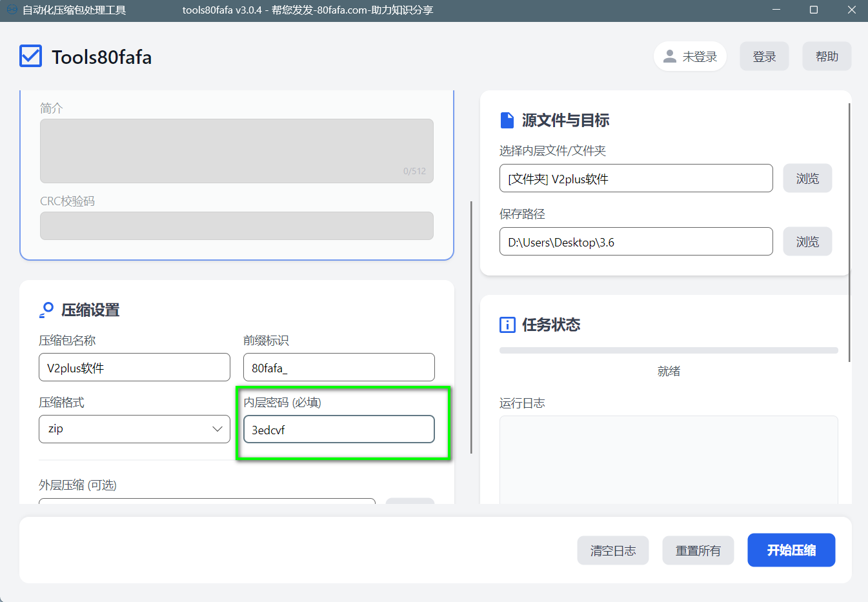868x602 pixels.
Task: Clear the log with 清空日志
Action: click(612, 550)
